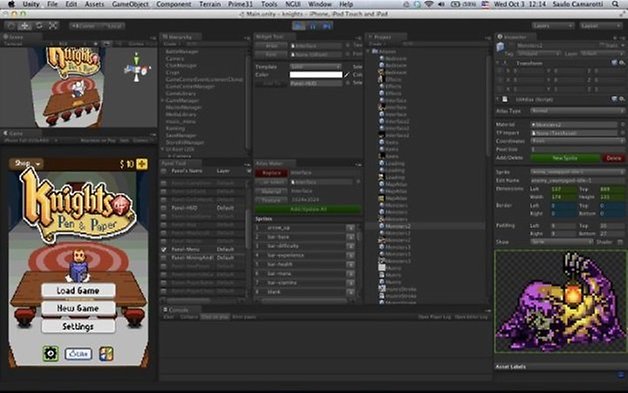The image size is (628, 393).
Task: Toggle the Shader checkbox in Inspector
Action: [620, 242]
